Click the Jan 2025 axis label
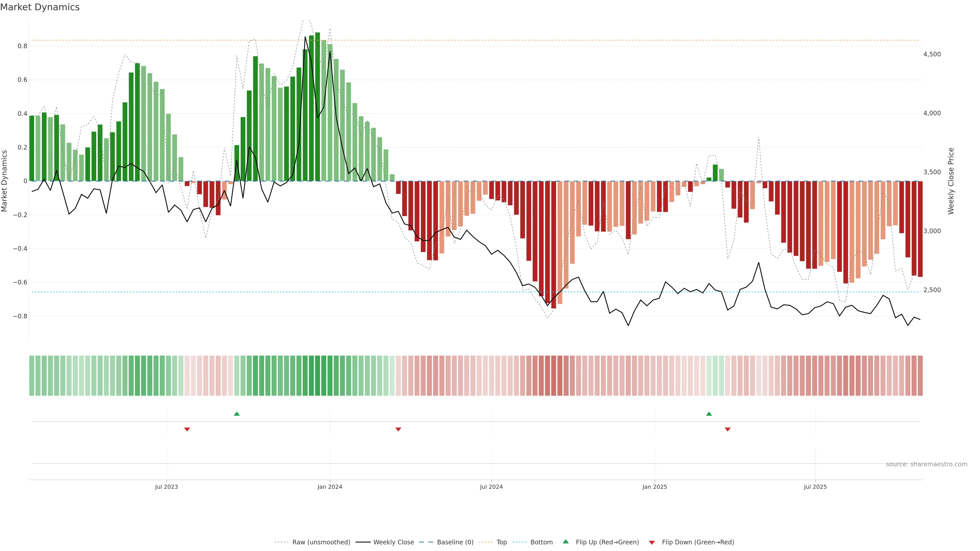The height and width of the screenshot is (551, 980). coord(654,487)
